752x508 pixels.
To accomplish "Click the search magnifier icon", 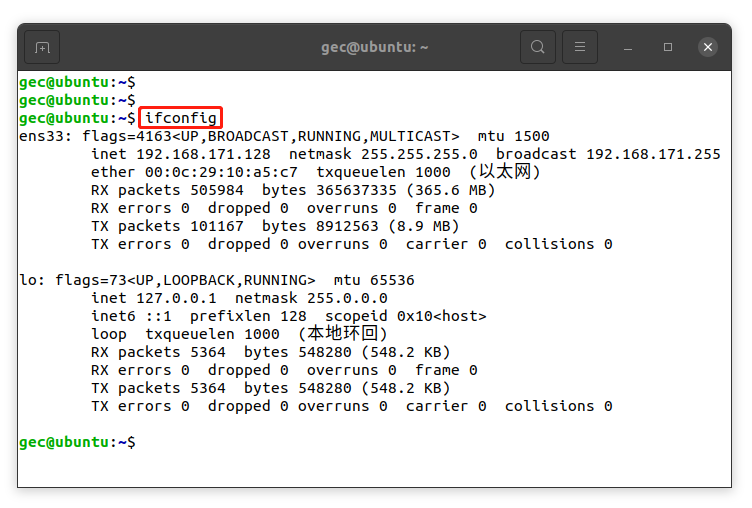I will point(538,47).
